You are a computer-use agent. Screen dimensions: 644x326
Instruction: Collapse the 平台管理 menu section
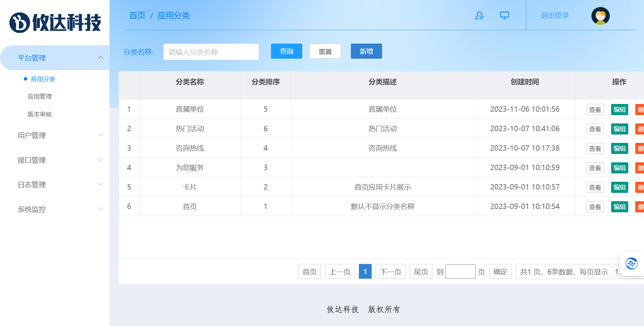55,58
